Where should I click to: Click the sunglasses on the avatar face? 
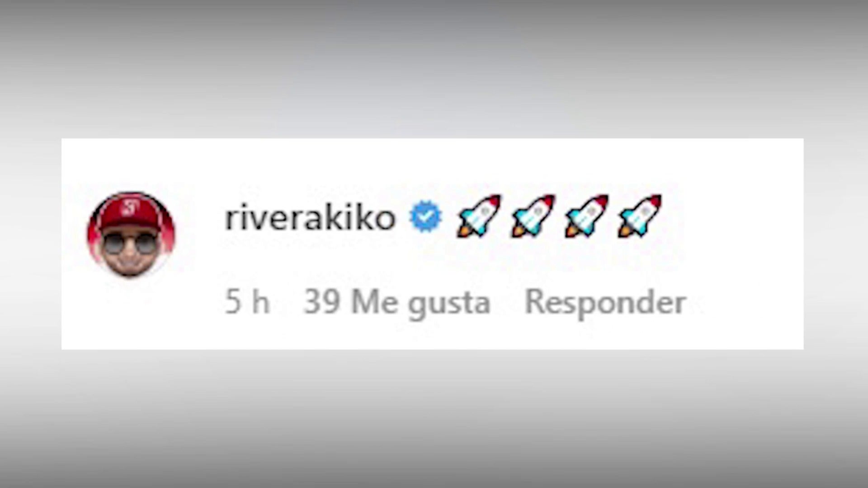pos(131,245)
